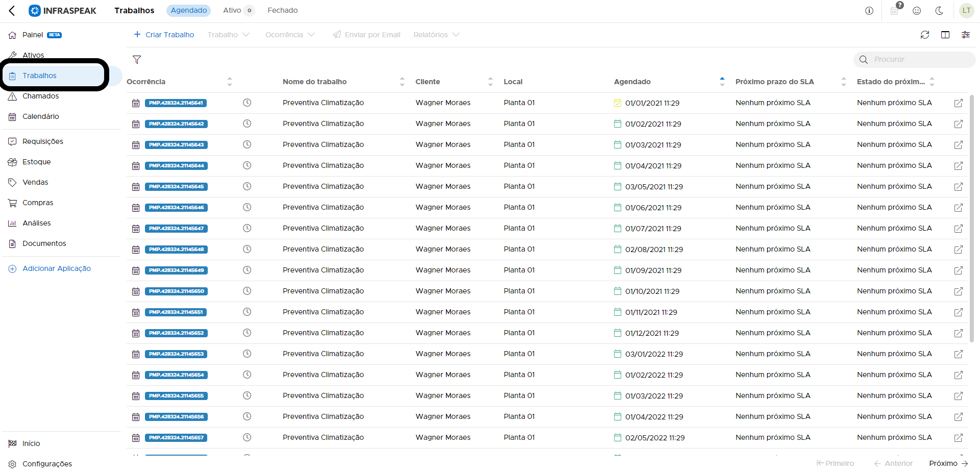Expand the Relatórios dropdown
Image resolution: width=980 pixels, height=473 pixels.
click(x=436, y=35)
